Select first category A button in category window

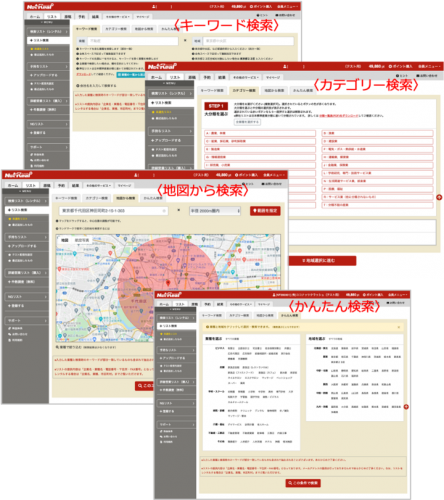pos(260,133)
